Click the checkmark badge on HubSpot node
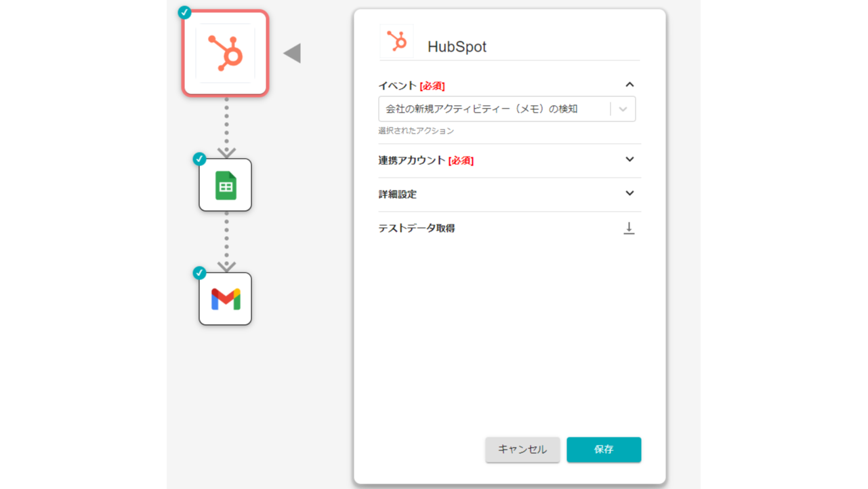This screenshot has height=489, width=868. pos(184,12)
